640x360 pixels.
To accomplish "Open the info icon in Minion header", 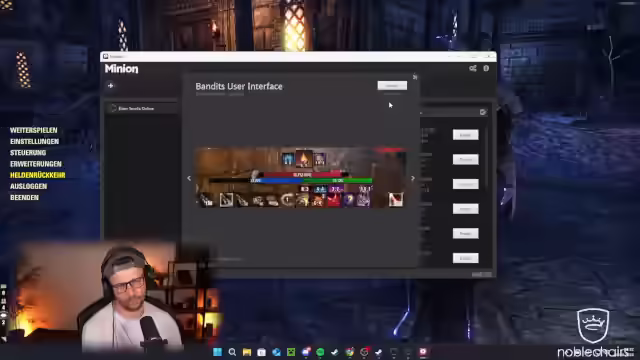I will point(486,69).
